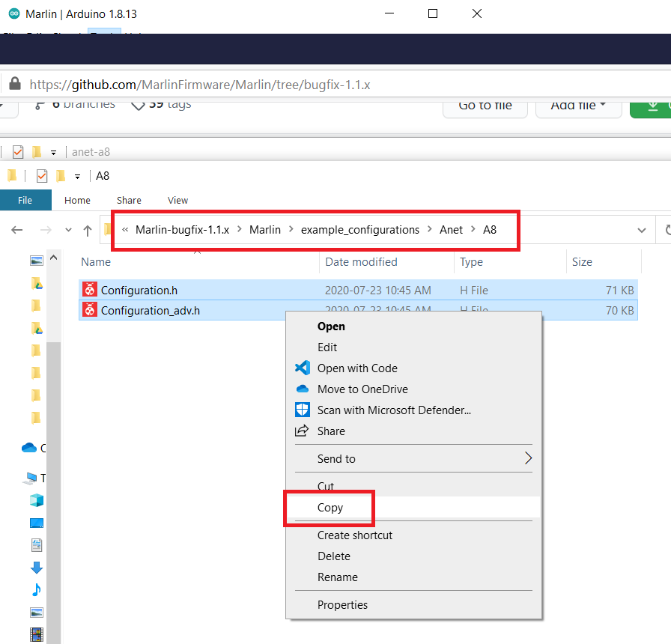
Task: Expand the Send to submenu arrow
Action: coord(528,458)
